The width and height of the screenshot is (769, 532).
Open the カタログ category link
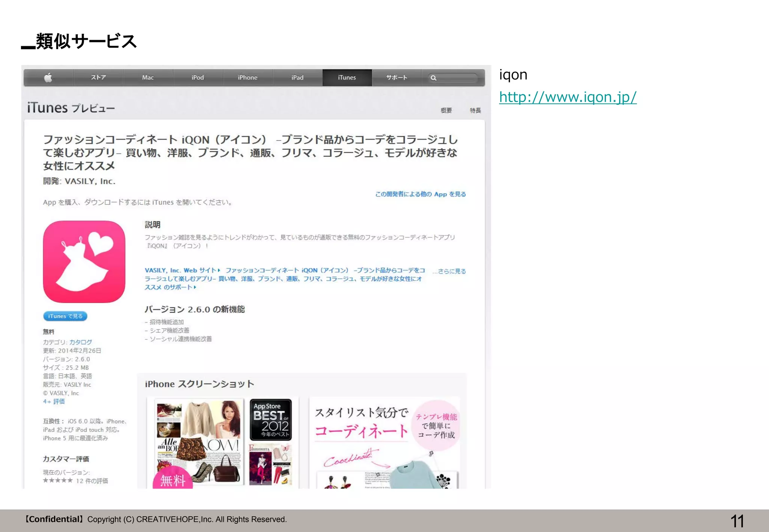pyautogui.click(x=80, y=342)
